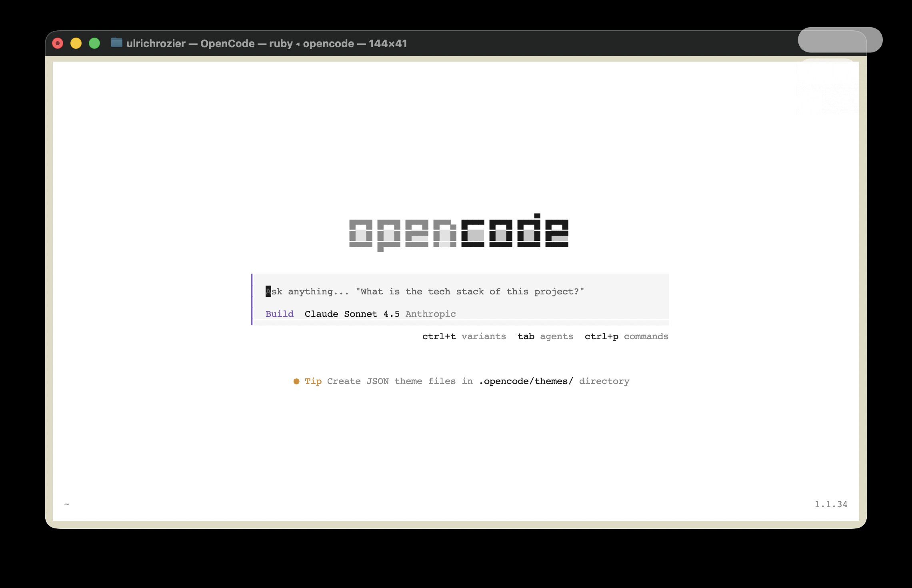Click the .opencode/themes/ path text
Screen dimensions: 912x588
526,381
